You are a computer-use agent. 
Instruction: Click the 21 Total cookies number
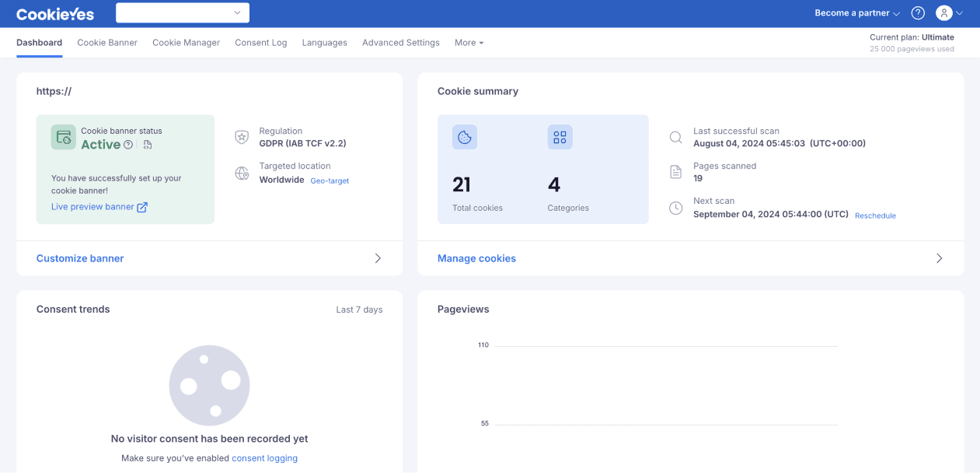point(462,184)
